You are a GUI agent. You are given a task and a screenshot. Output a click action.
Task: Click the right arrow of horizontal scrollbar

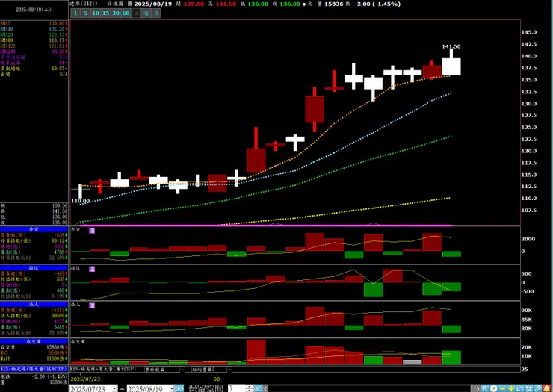pyautogui.click(x=478, y=388)
